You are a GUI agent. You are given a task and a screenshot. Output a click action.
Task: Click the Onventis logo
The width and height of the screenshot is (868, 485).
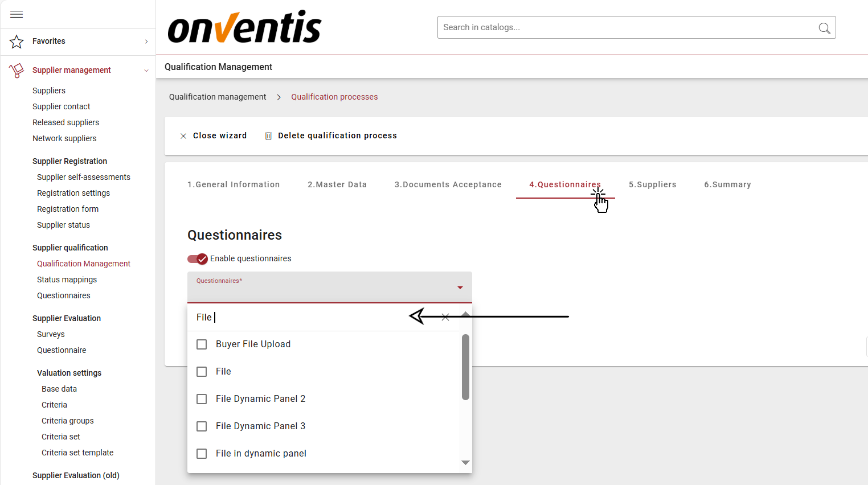point(245,27)
